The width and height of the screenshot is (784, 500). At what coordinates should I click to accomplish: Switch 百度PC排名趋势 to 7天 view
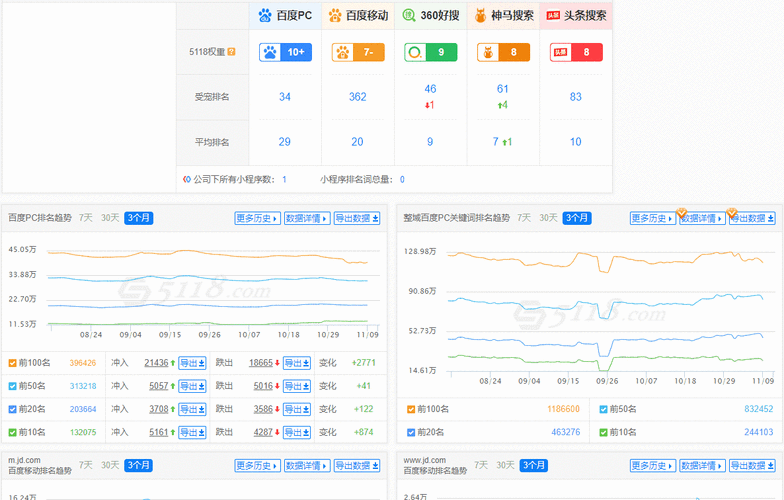point(86,218)
